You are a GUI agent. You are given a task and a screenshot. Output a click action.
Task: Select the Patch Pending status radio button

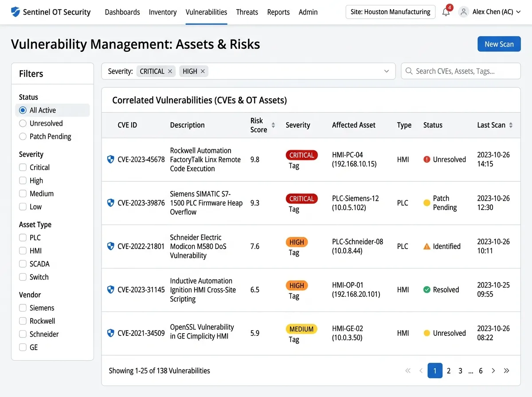pos(23,136)
